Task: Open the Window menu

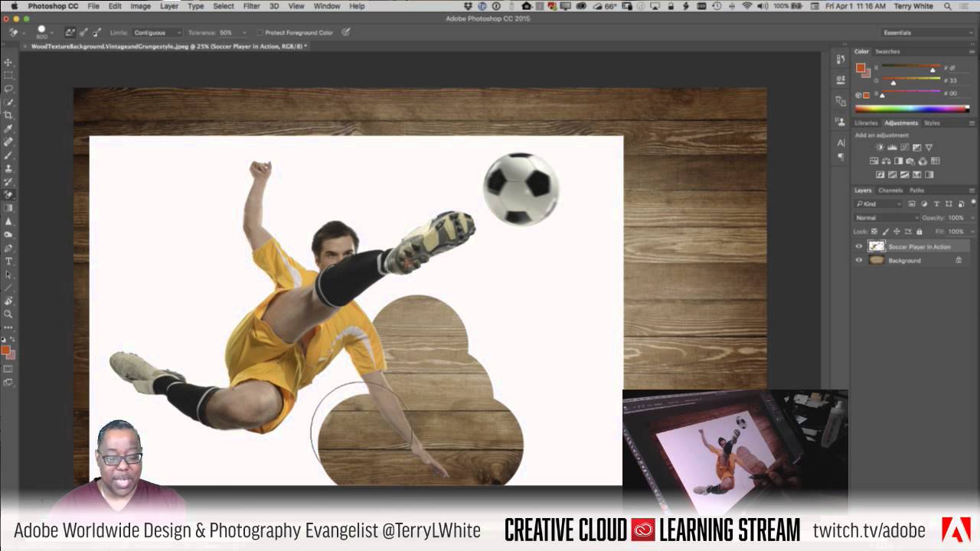Action: [x=327, y=6]
